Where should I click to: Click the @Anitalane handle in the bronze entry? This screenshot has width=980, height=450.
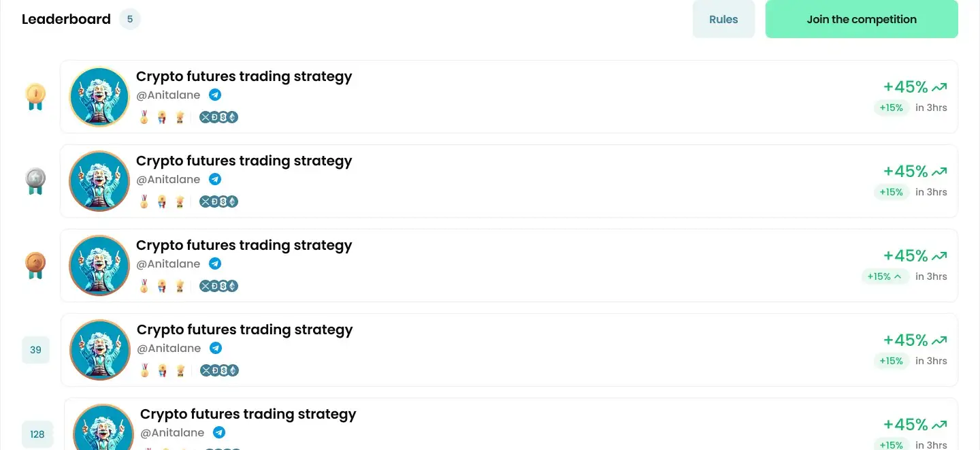tap(168, 264)
